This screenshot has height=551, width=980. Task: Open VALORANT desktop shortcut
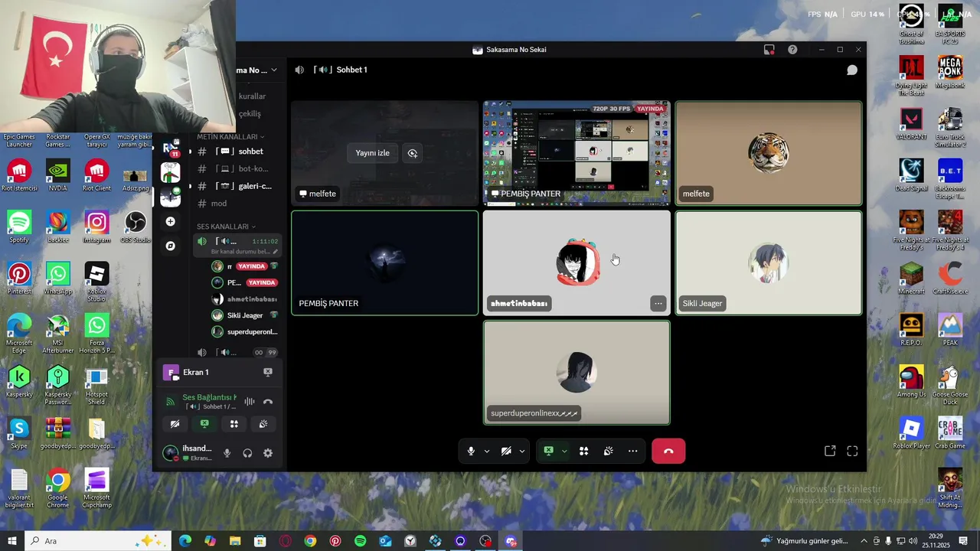point(911,125)
